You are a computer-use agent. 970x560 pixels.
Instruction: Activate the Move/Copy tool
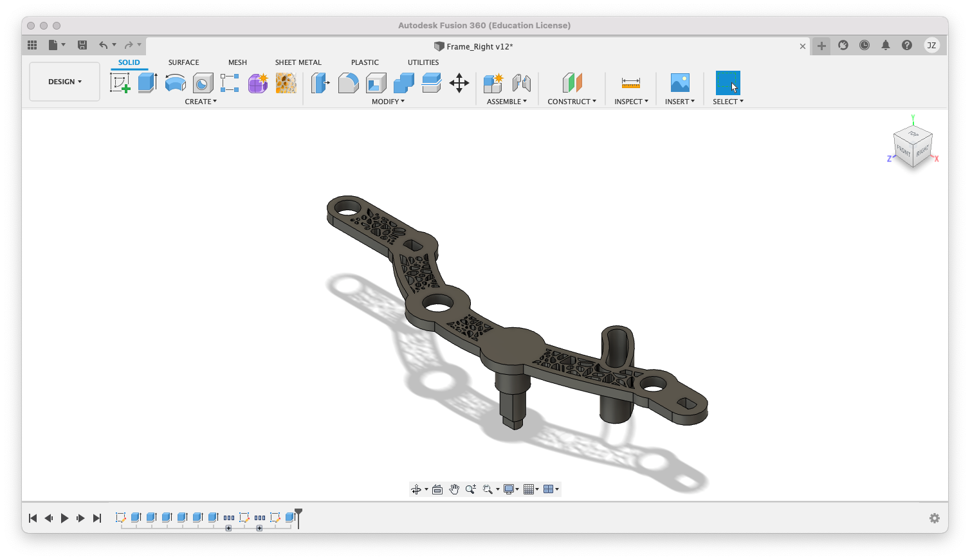tap(459, 83)
